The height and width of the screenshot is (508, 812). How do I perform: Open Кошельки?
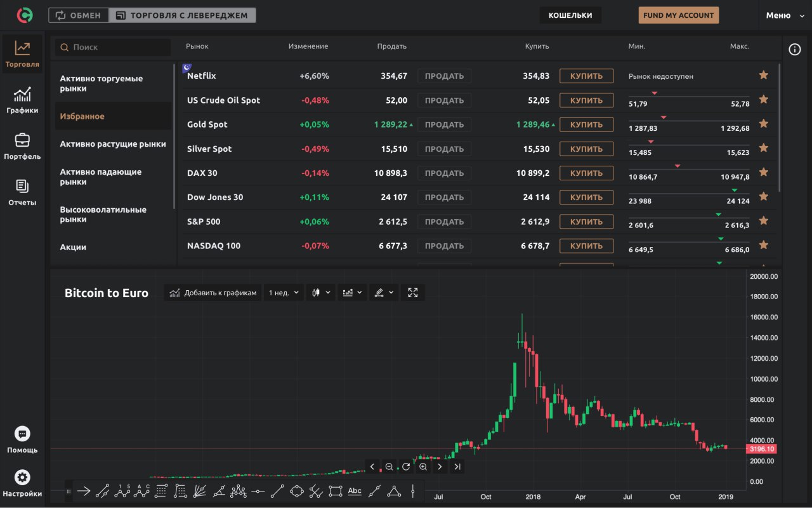point(570,15)
